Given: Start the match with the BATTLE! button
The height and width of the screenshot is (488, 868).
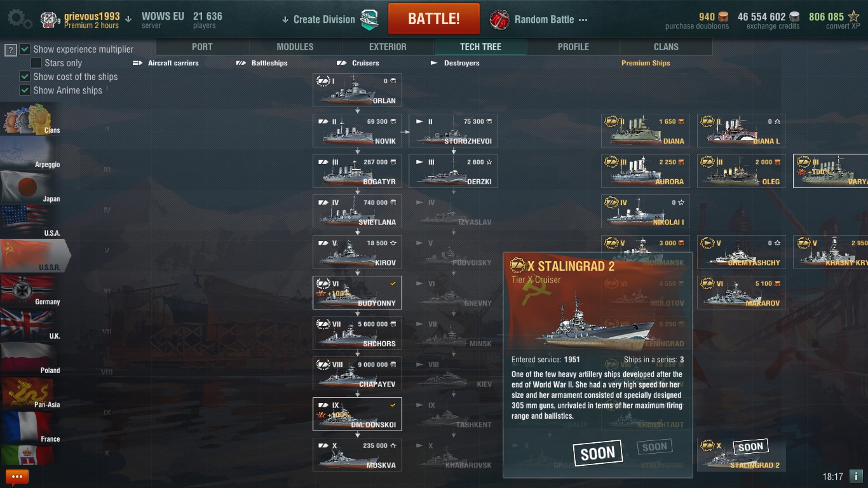Looking at the screenshot, I should (434, 18).
